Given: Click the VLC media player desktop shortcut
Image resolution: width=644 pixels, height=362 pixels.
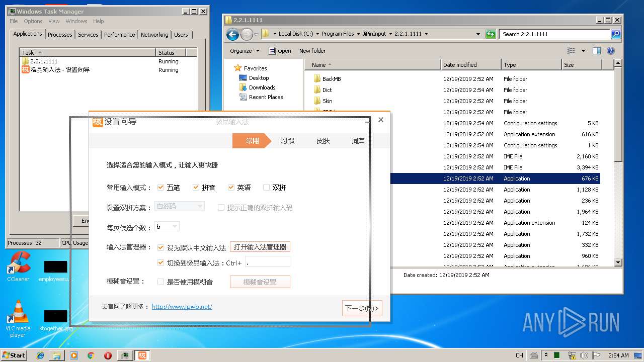Looking at the screenshot, I should pyautogui.click(x=18, y=319).
